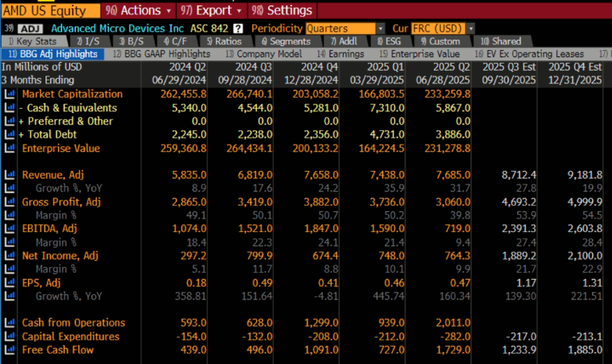612x364 pixels.
Task: Click the Net Income, Adj row label
Action: point(60,255)
